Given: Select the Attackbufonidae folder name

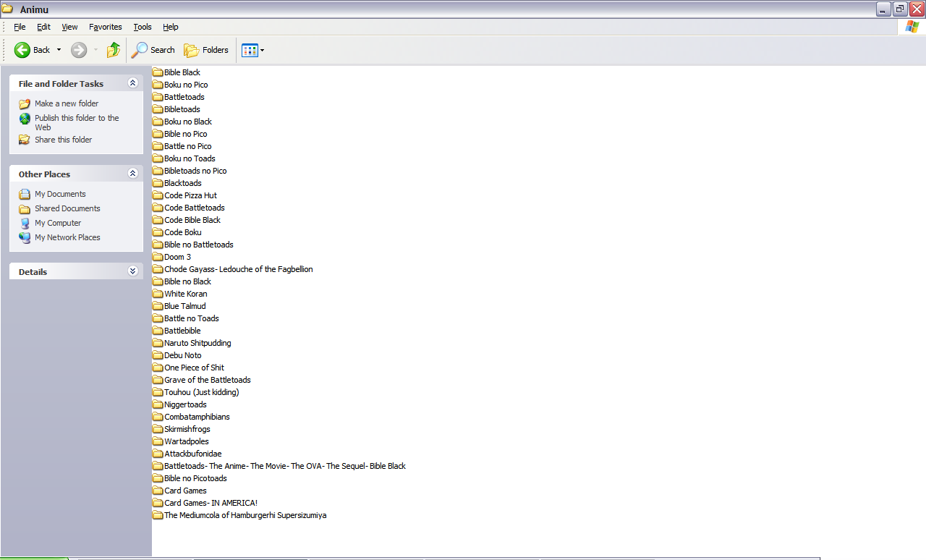Looking at the screenshot, I should pos(193,454).
